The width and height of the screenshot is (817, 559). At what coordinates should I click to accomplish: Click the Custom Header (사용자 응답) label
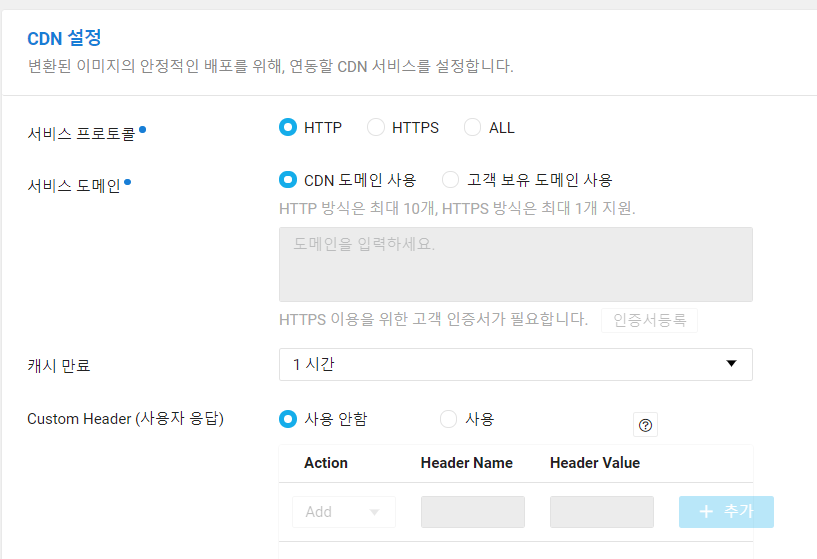[x=126, y=418]
